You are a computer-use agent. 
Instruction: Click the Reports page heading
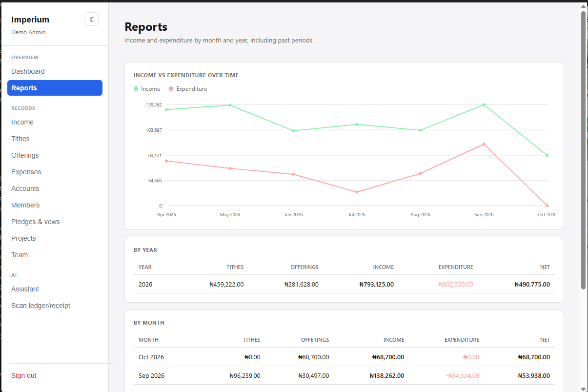(x=146, y=27)
